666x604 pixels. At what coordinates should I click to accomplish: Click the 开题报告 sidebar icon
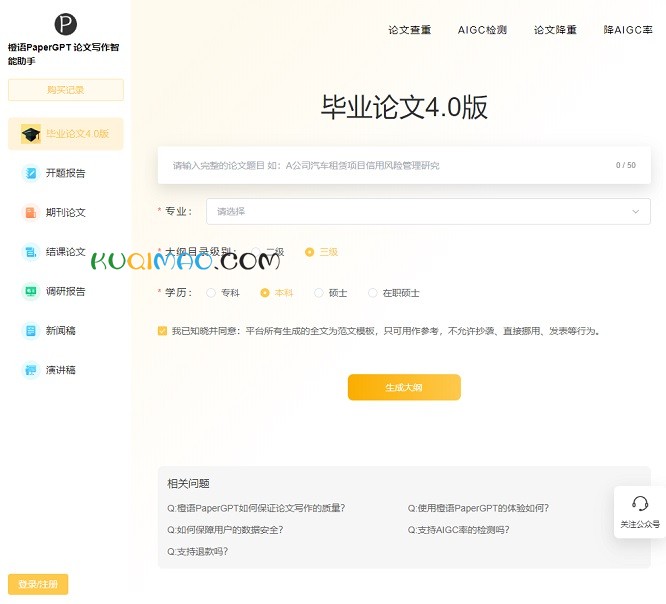point(31,173)
